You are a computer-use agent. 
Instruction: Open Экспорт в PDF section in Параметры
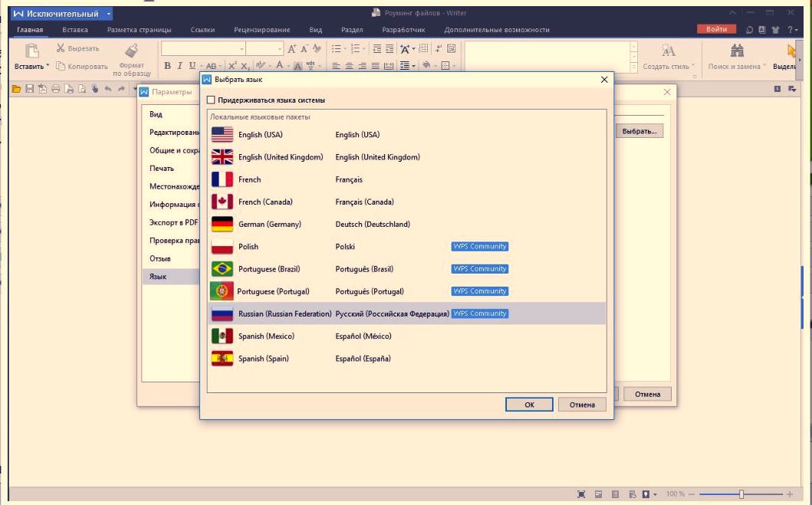pos(173,222)
